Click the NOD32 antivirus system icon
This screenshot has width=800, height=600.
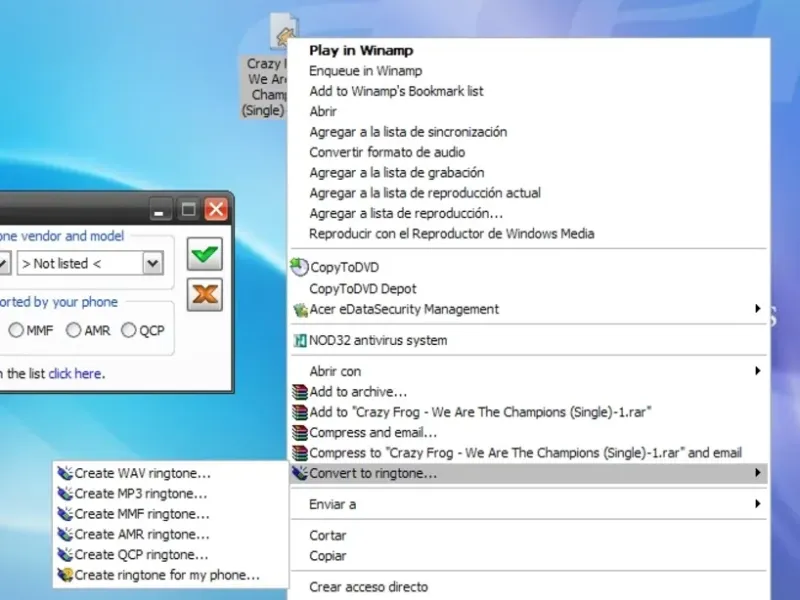[300, 340]
